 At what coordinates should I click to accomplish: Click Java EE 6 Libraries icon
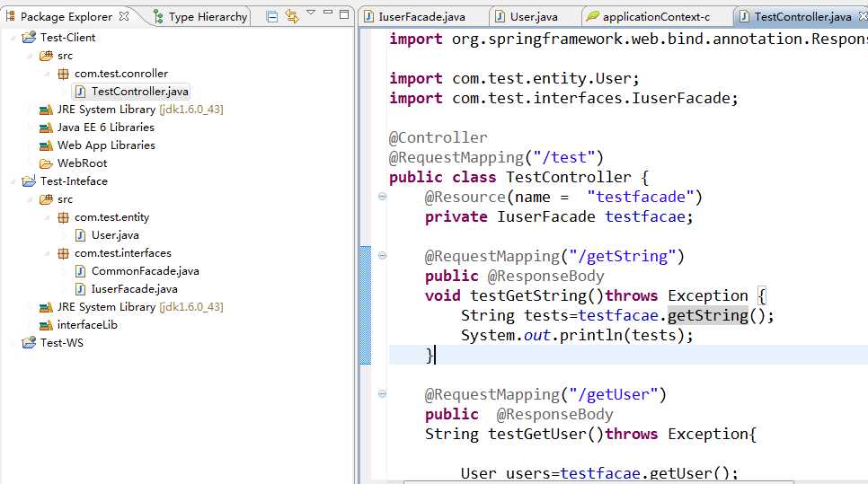(x=46, y=128)
